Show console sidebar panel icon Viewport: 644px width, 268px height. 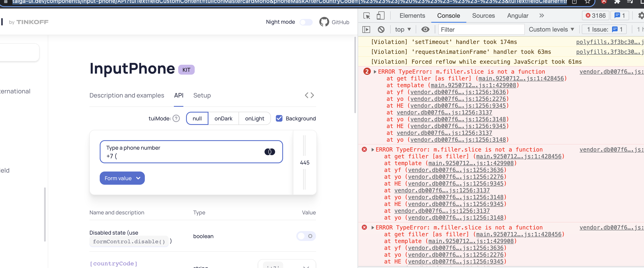click(x=366, y=29)
